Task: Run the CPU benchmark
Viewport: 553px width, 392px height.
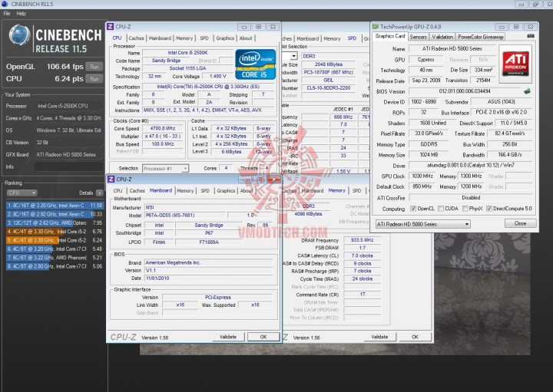Action: (94, 79)
